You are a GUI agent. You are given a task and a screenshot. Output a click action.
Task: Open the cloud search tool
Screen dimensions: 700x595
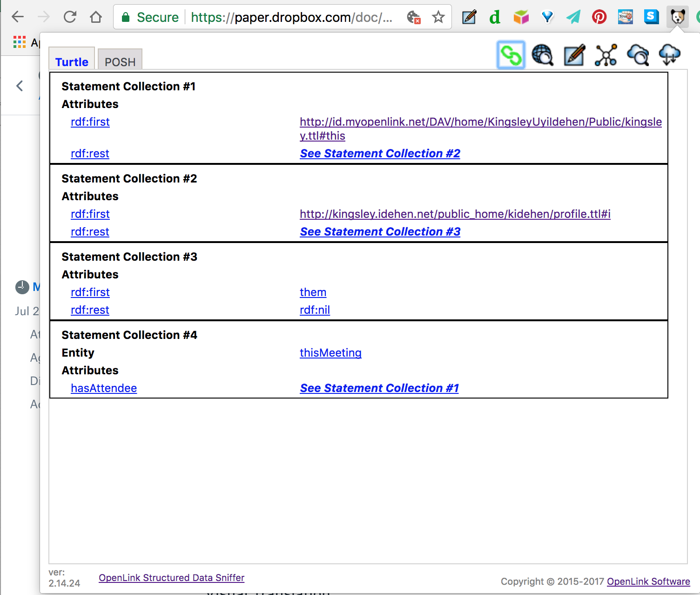(x=638, y=54)
